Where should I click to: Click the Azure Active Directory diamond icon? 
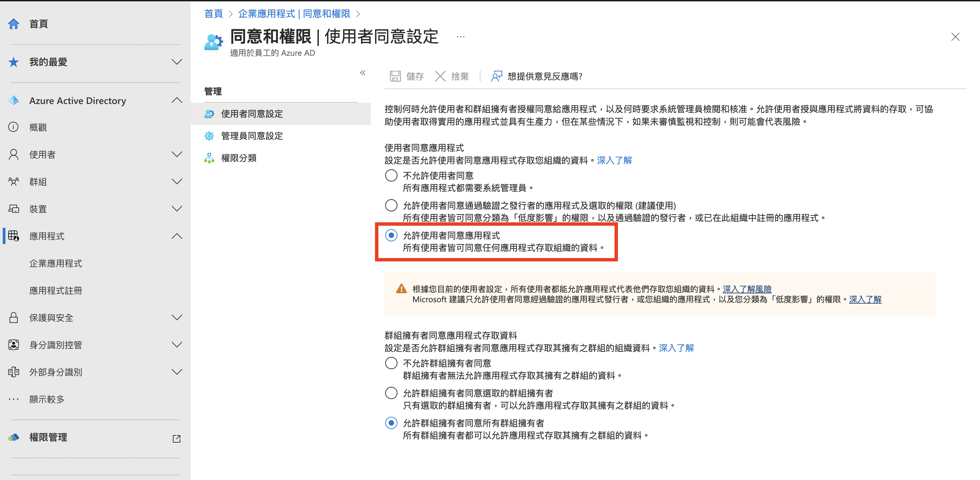pos(14,100)
